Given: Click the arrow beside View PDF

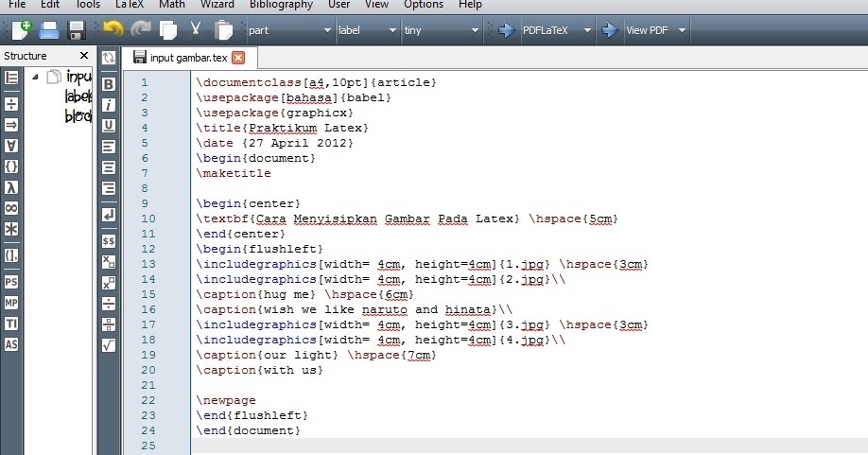Looking at the screenshot, I should (x=609, y=30).
